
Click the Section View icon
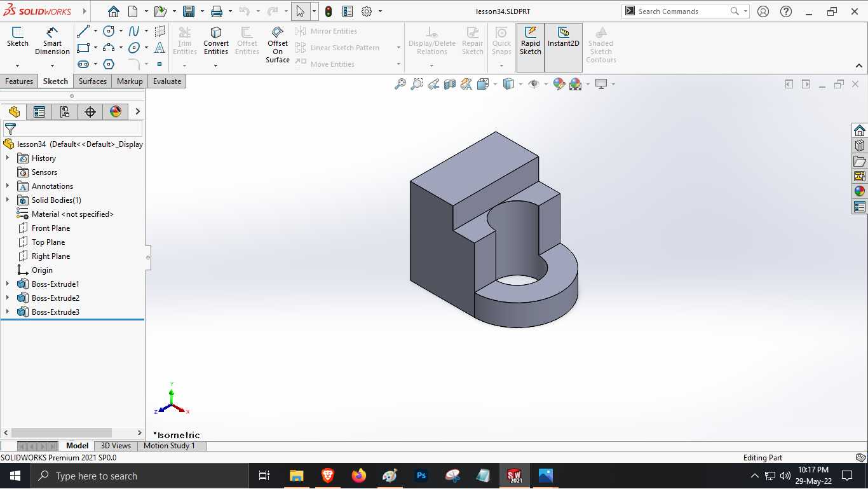(450, 84)
